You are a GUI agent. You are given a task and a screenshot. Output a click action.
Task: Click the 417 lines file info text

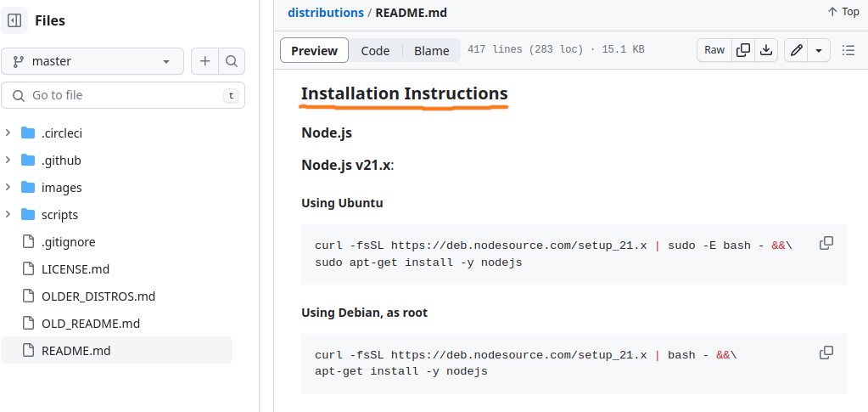pyautogui.click(x=556, y=49)
